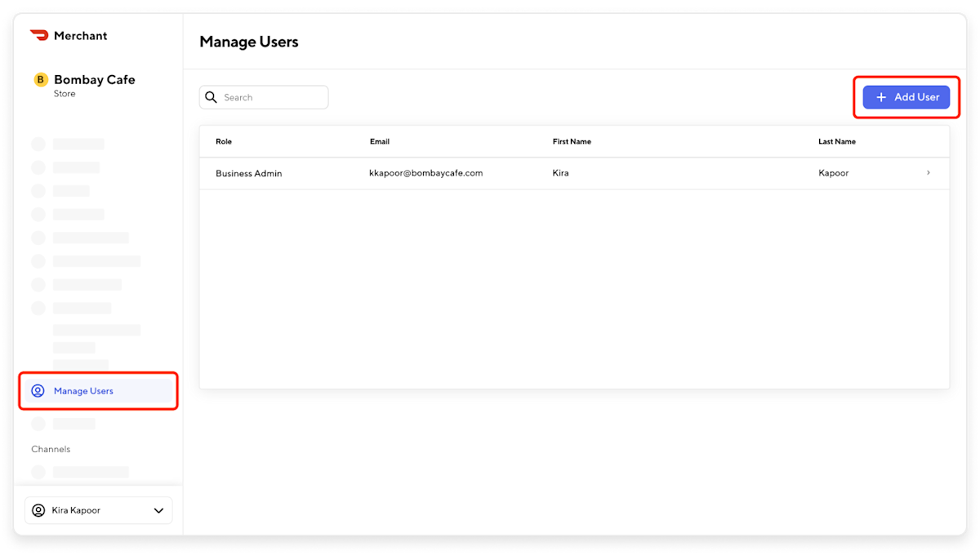Select Kira Kapoor in the account footer

coord(75,510)
